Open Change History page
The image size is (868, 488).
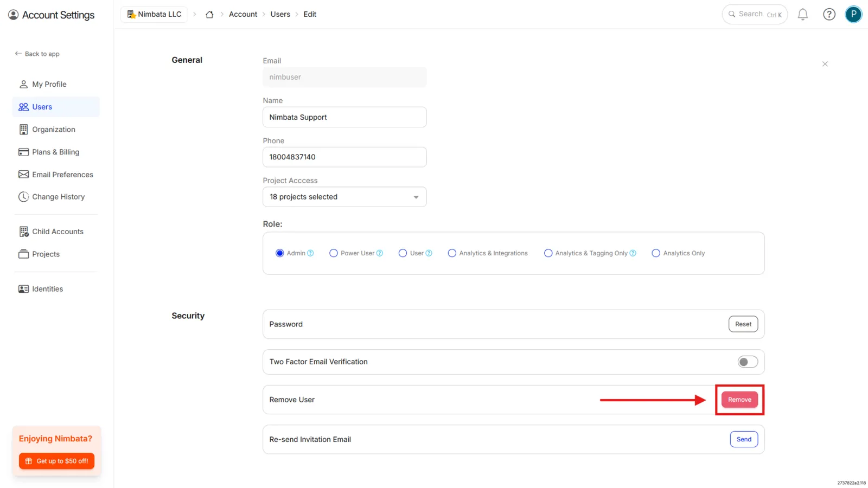[56, 197]
